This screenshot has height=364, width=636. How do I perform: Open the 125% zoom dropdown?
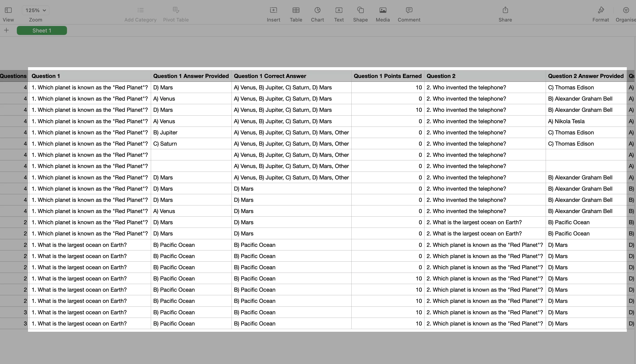click(x=35, y=10)
